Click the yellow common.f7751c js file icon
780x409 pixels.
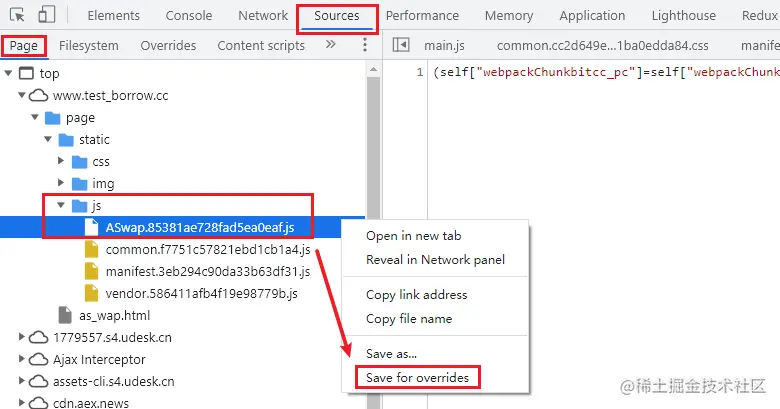tap(92, 249)
